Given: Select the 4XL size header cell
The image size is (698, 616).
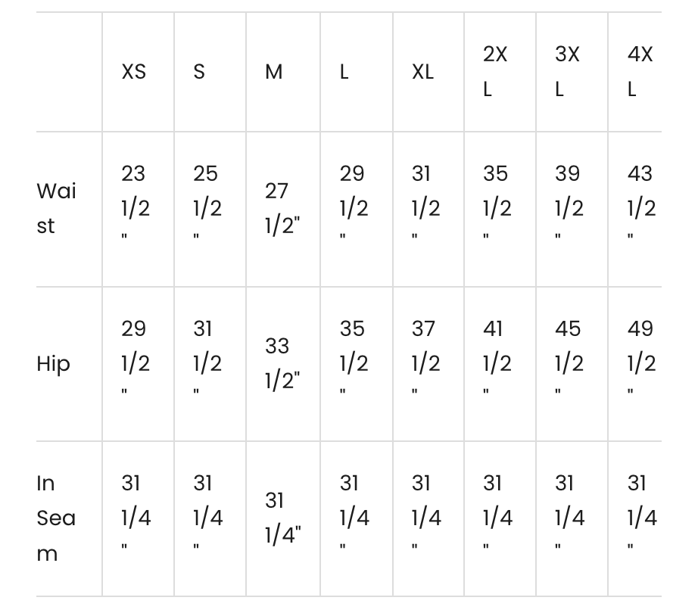Looking at the screenshot, I should (639, 72).
